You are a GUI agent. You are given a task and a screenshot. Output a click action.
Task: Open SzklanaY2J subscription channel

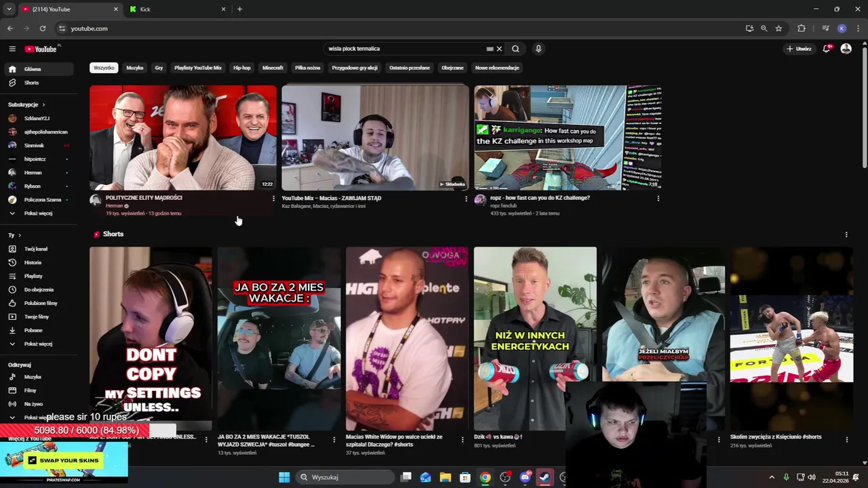coord(39,118)
